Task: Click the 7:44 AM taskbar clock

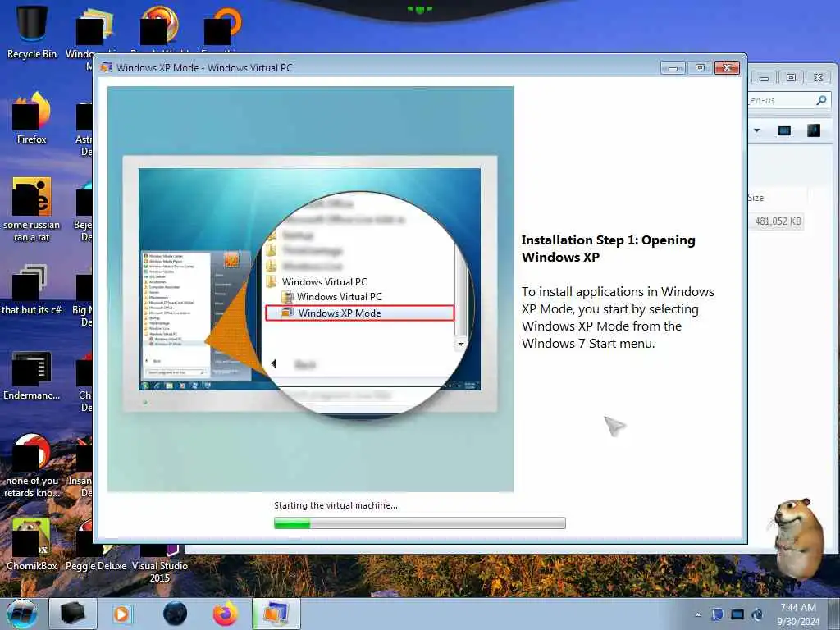Action: [798, 614]
